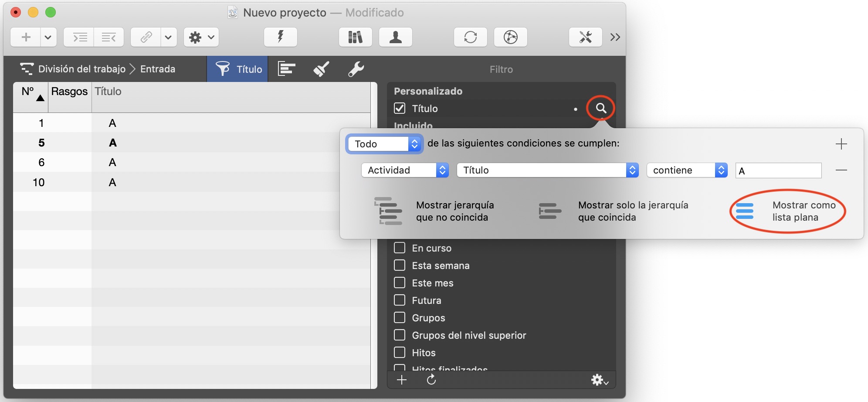Open the Todo conditions dropdown
The height and width of the screenshot is (402, 868).
pos(383,143)
